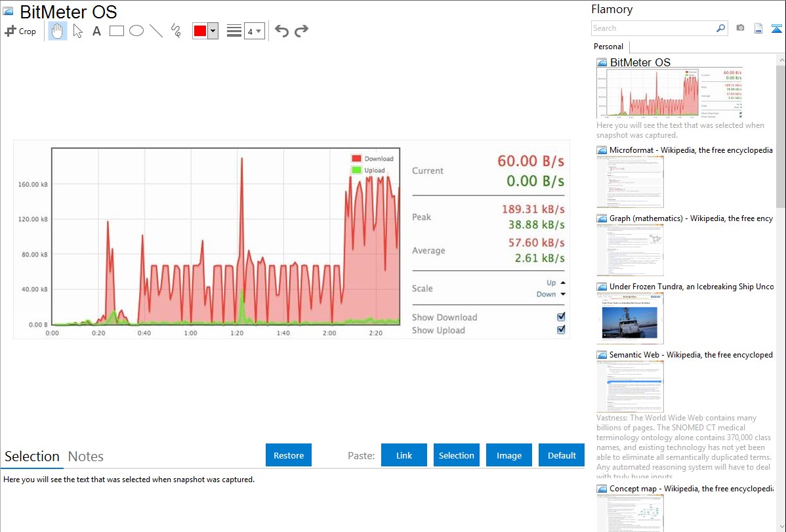Switch to the Notes tab
The height and width of the screenshot is (532, 786).
[86, 457]
